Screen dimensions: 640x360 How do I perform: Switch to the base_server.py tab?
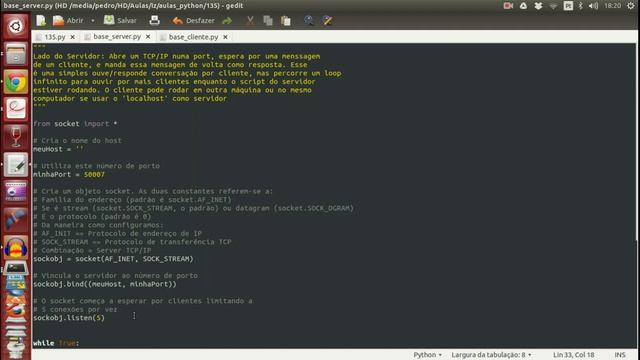117,36
